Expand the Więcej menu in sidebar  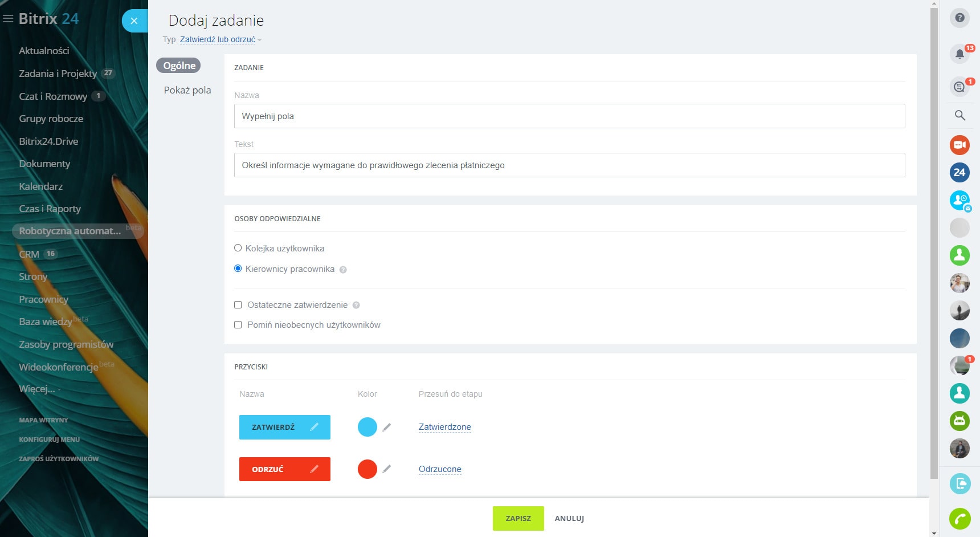tap(38, 389)
